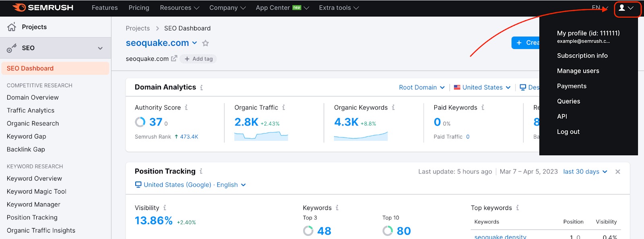The image size is (644, 239).
Task: Click the seoquake density keyword link
Action: tap(500, 237)
